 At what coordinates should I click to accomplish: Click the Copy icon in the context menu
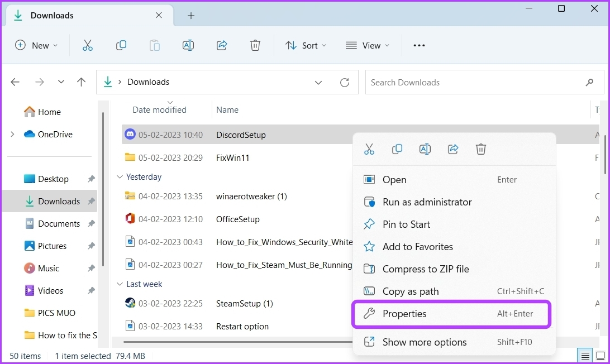coord(397,149)
